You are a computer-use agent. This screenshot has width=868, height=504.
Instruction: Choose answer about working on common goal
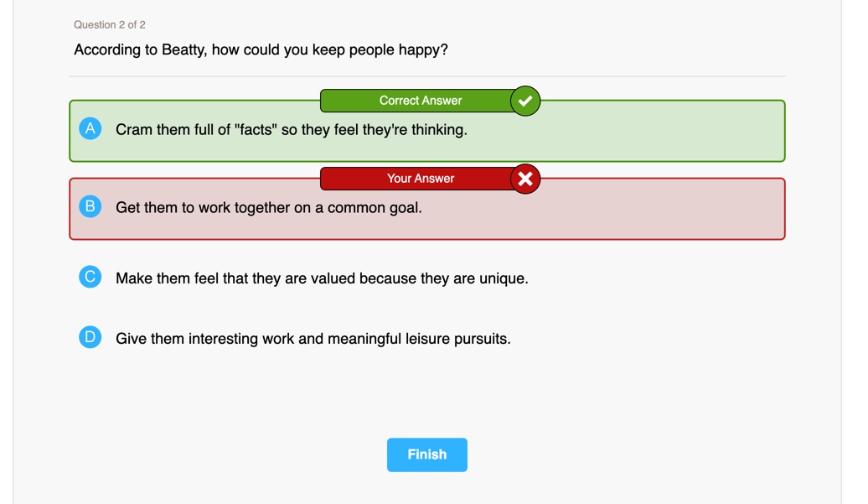(268, 208)
